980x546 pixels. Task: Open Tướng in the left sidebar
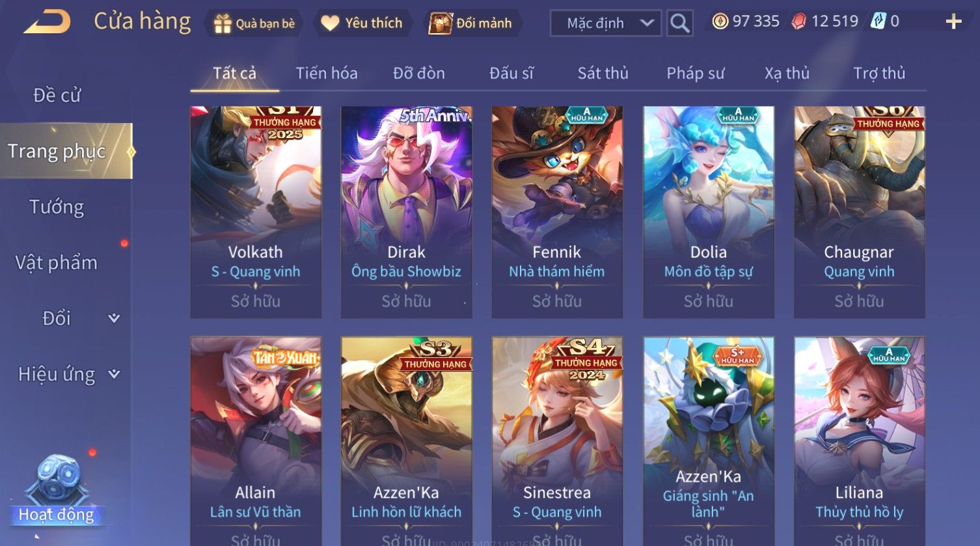tap(57, 207)
